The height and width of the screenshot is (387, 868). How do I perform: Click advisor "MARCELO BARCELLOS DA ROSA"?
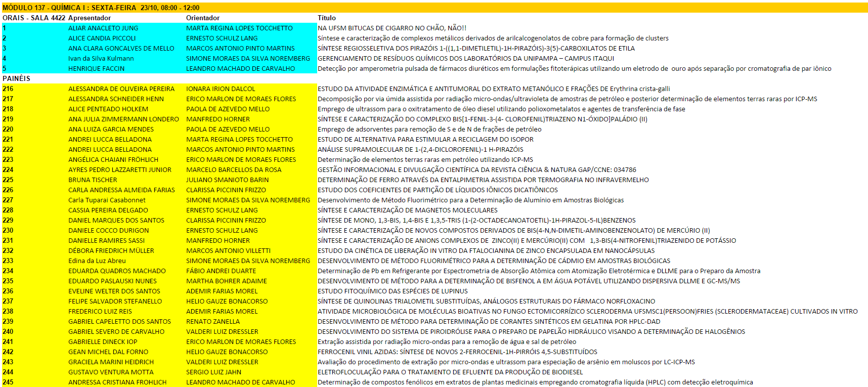(x=234, y=169)
